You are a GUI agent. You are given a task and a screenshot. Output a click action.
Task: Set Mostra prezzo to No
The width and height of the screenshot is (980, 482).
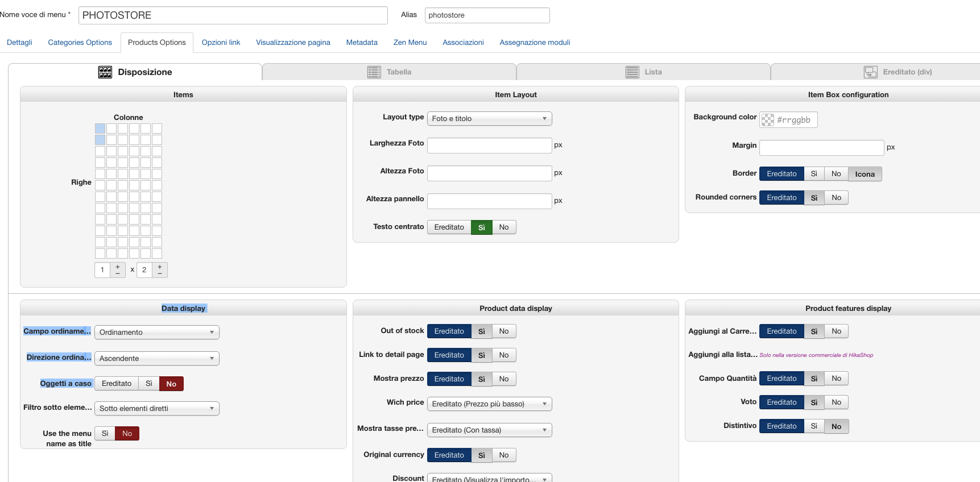(x=504, y=379)
